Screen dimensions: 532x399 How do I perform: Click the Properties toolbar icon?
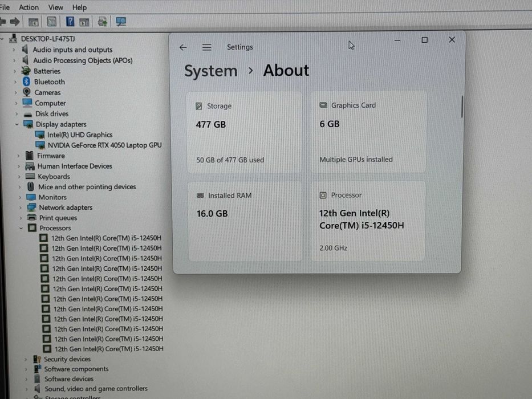point(51,22)
